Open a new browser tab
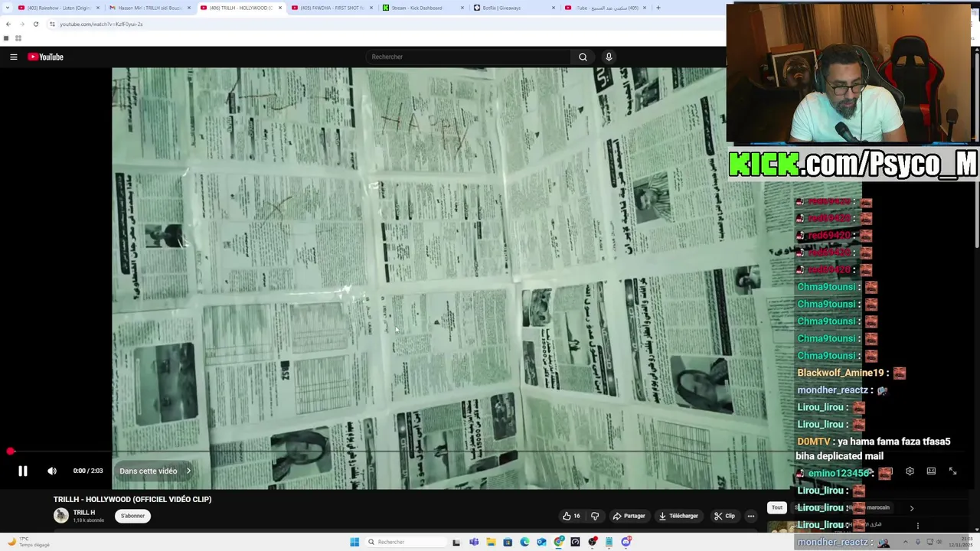The image size is (980, 551). click(x=658, y=8)
